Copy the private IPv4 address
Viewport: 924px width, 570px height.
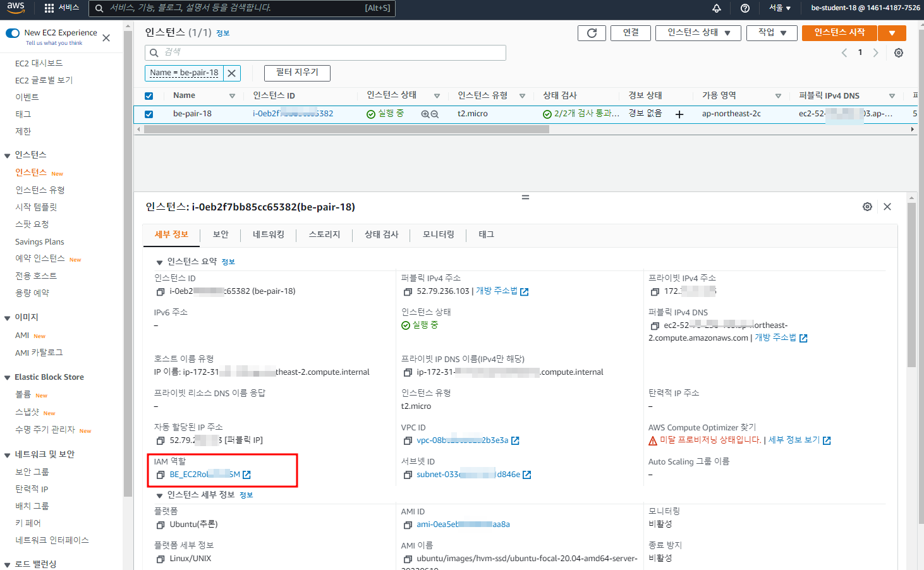click(x=655, y=292)
